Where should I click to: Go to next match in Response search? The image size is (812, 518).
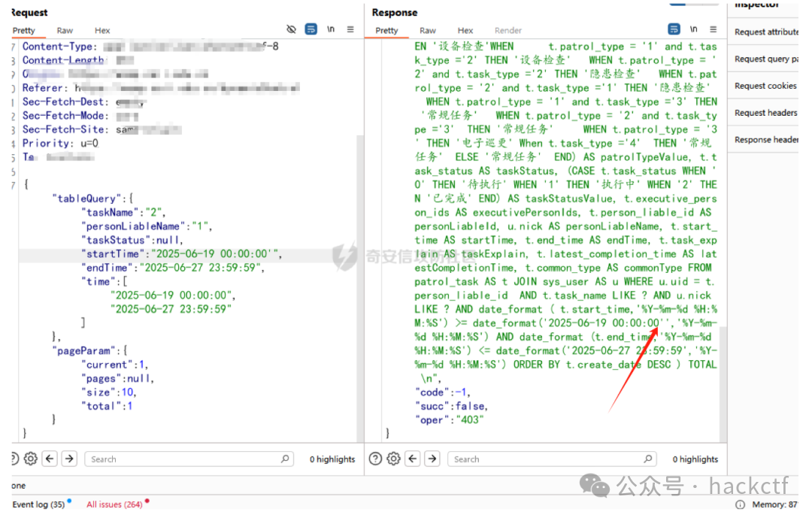coord(432,459)
